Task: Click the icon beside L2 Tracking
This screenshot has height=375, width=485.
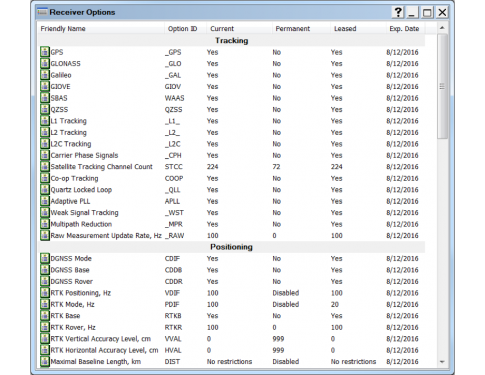Action: (45, 132)
